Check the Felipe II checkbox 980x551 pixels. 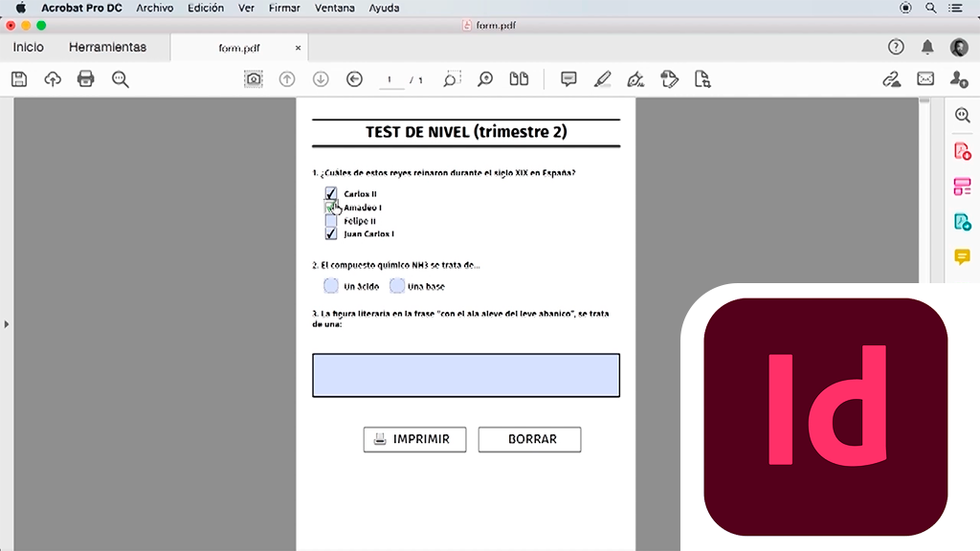click(331, 220)
